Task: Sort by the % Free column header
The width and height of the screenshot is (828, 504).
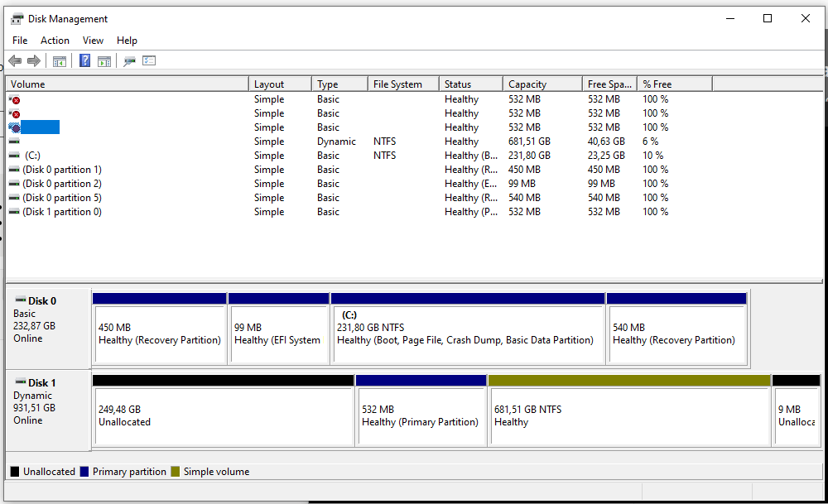Action: point(675,84)
